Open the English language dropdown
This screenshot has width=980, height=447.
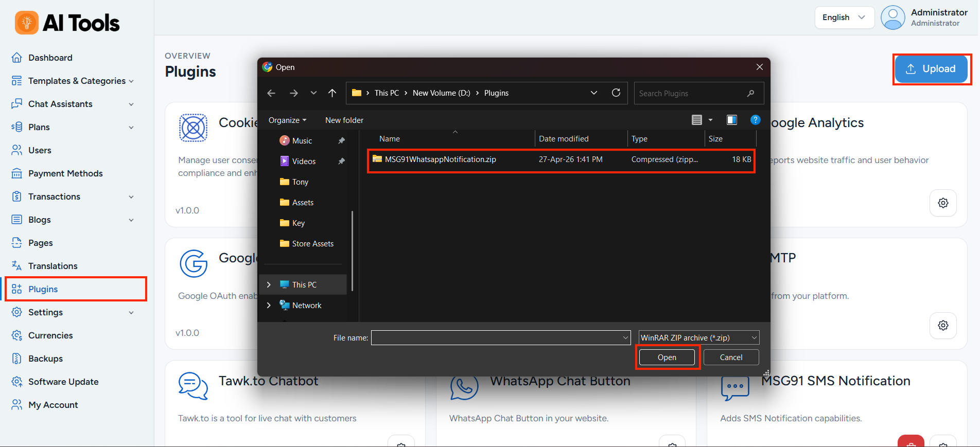click(x=844, y=17)
